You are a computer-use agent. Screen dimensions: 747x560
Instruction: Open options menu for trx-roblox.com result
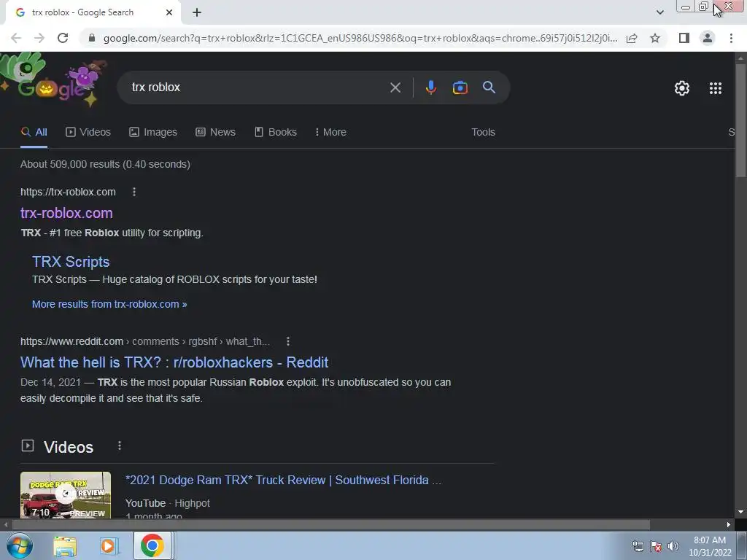pyautogui.click(x=134, y=192)
